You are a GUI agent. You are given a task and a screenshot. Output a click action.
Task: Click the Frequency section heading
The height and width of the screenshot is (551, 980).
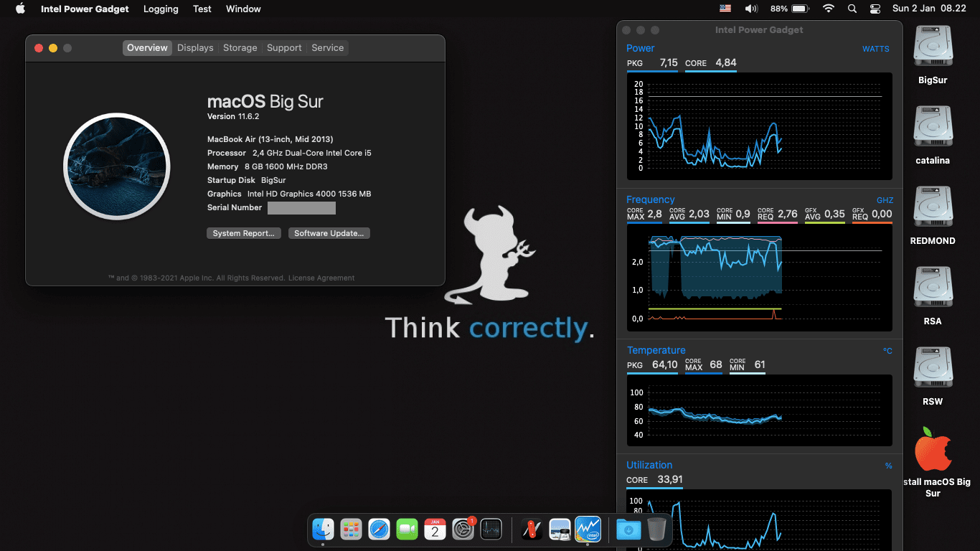(650, 199)
